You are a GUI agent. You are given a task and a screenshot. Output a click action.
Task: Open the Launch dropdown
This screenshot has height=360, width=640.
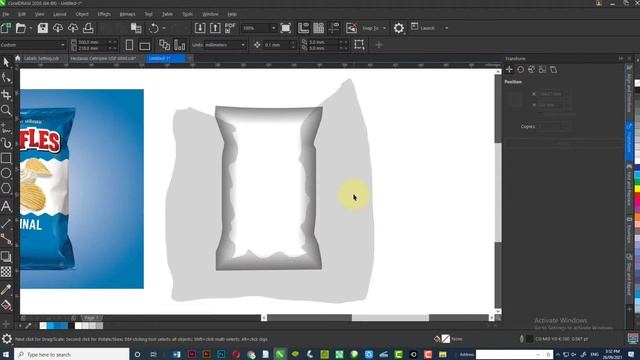[446, 28]
